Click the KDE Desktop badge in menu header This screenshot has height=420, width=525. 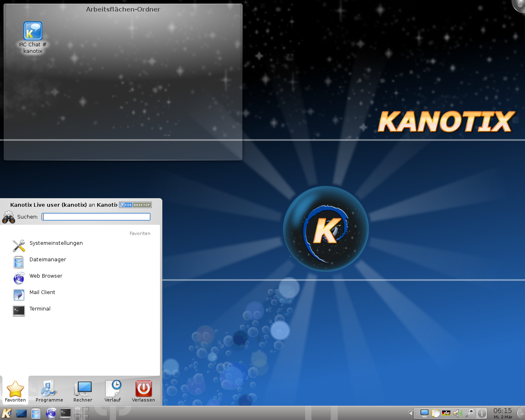coord(135,205)
